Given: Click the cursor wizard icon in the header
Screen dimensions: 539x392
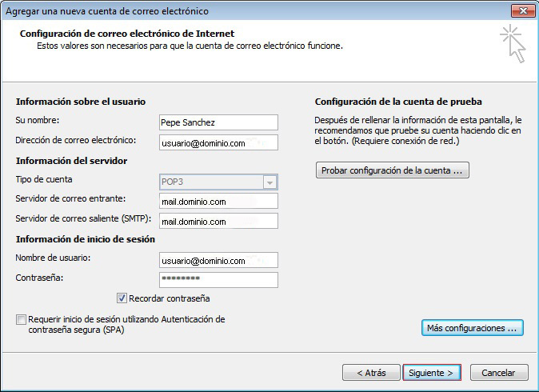Looking at the screenshot, I should (513, 43).
